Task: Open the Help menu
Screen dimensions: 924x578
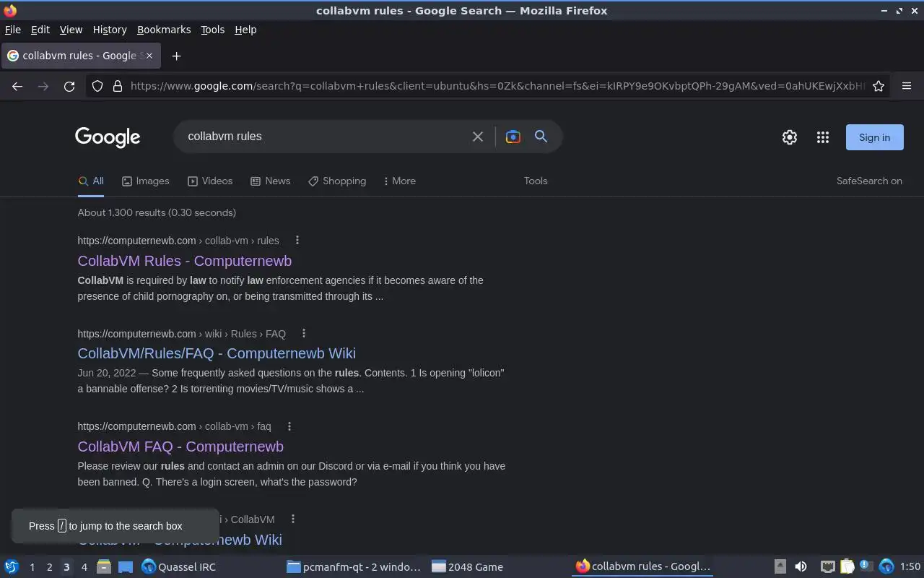Action: click(x=245, y=30)
